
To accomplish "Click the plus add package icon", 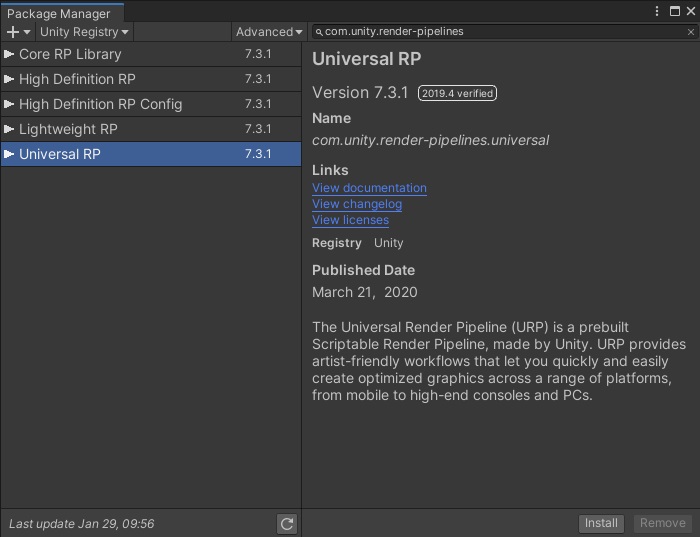I will (x=13, y=32).
